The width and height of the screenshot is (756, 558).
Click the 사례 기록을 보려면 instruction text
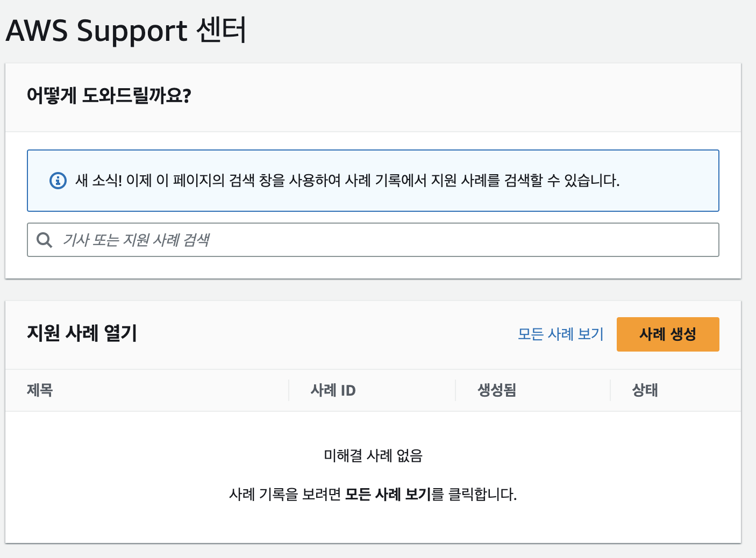tap(373, 494)
